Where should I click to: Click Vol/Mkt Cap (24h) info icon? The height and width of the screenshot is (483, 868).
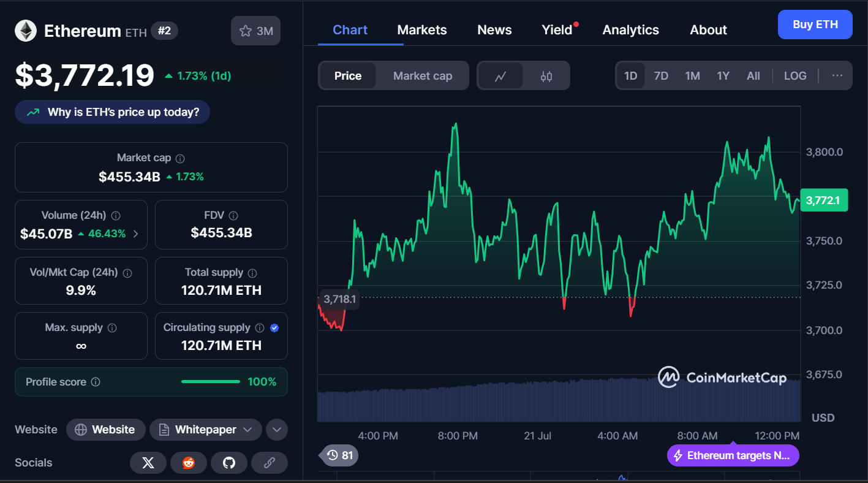pos(127,273)
